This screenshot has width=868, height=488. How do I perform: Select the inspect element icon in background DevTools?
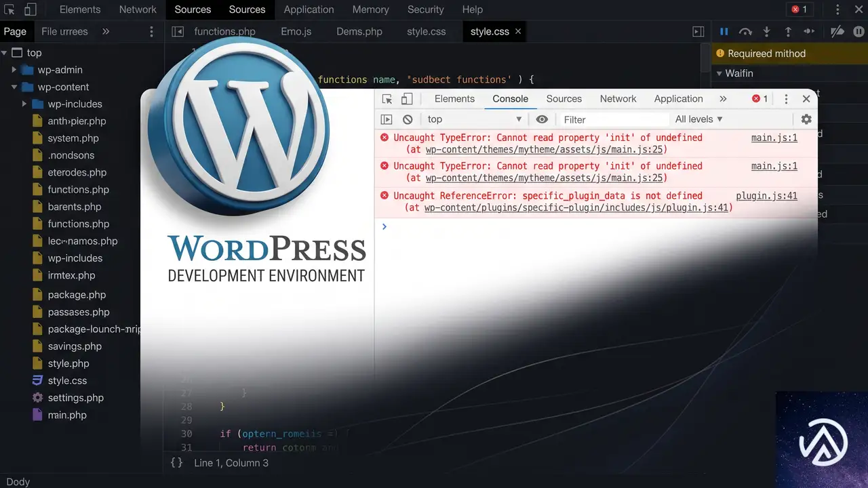(x=9, y=9)
